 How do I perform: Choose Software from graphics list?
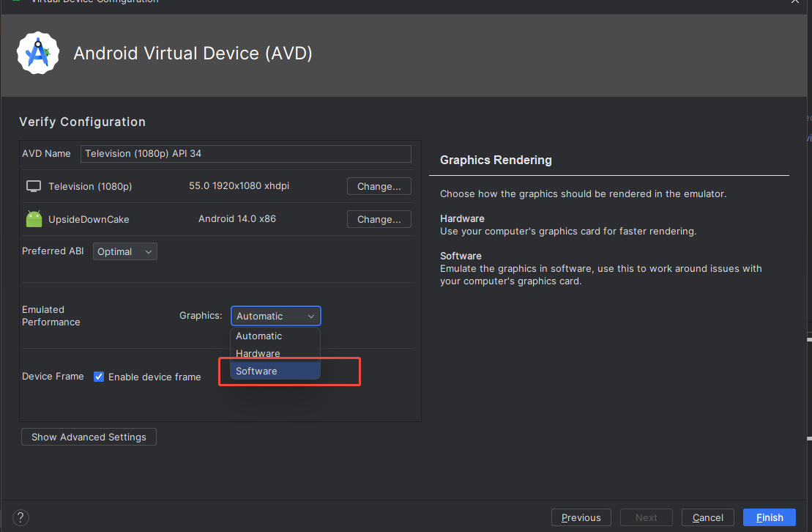tap(275, 371)
